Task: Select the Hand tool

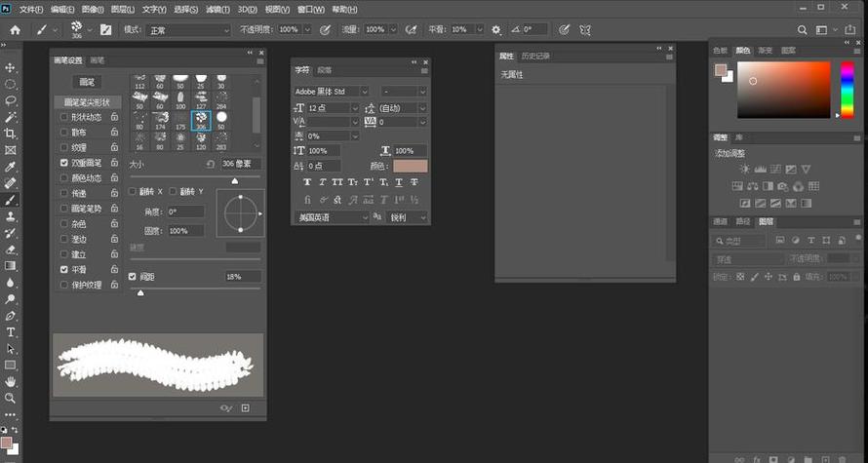Action: pyautogui.click(x=10, y=382)
